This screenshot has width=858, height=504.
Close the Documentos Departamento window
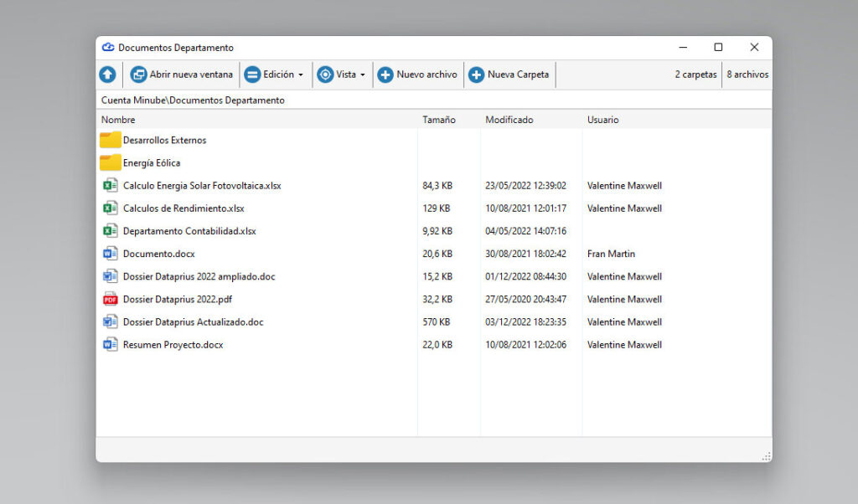pos(754,48)
